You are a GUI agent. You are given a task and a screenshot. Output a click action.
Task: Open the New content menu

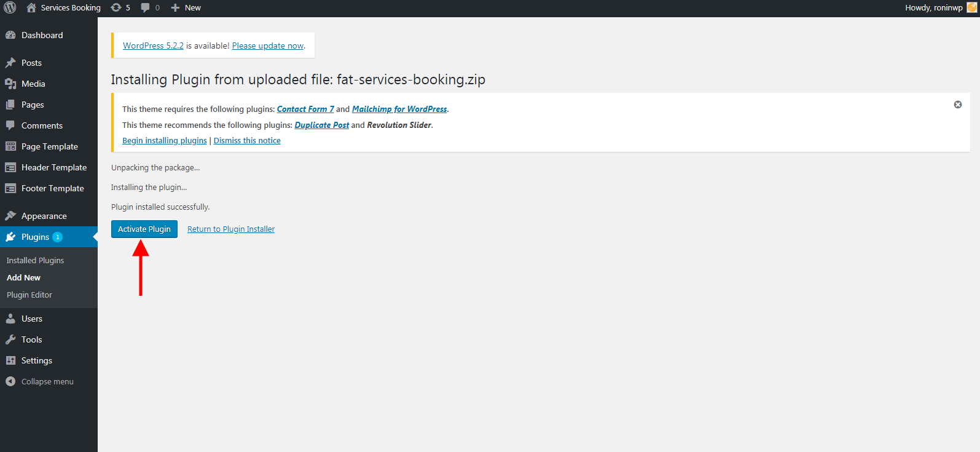(x=186, y=7)
